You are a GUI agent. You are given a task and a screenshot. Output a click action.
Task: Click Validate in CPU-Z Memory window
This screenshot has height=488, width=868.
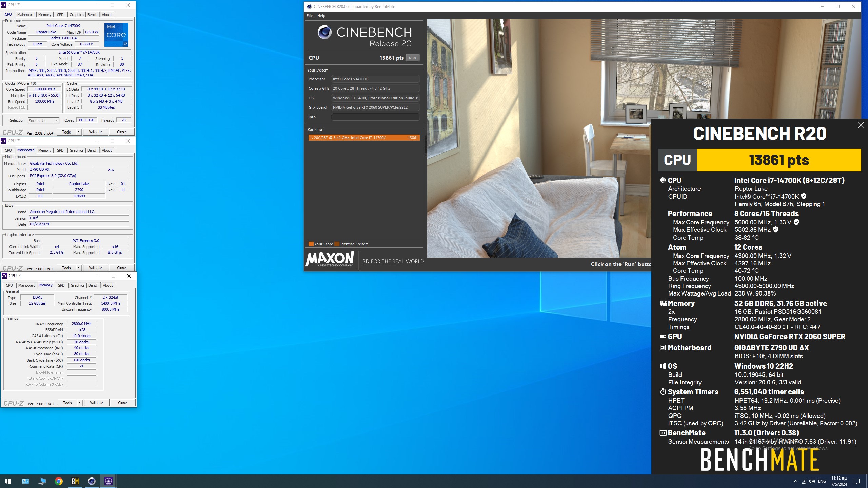point(96,403)
